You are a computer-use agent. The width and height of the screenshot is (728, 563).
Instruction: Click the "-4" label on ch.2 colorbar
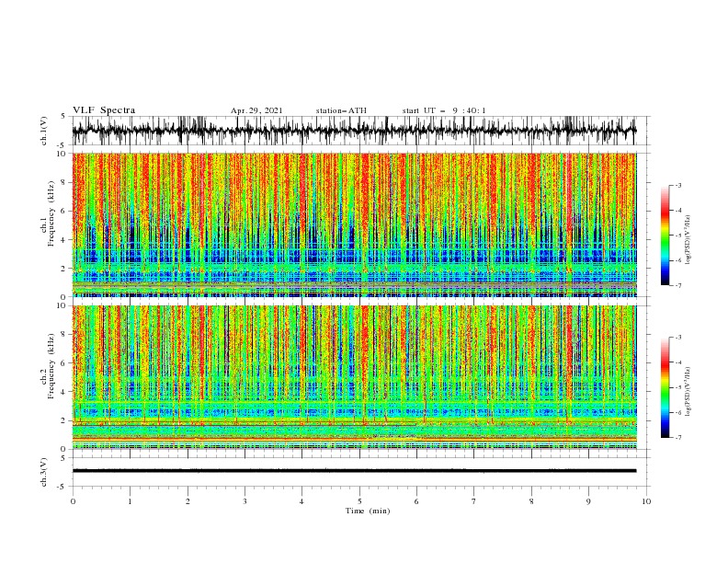coord(677,362)
